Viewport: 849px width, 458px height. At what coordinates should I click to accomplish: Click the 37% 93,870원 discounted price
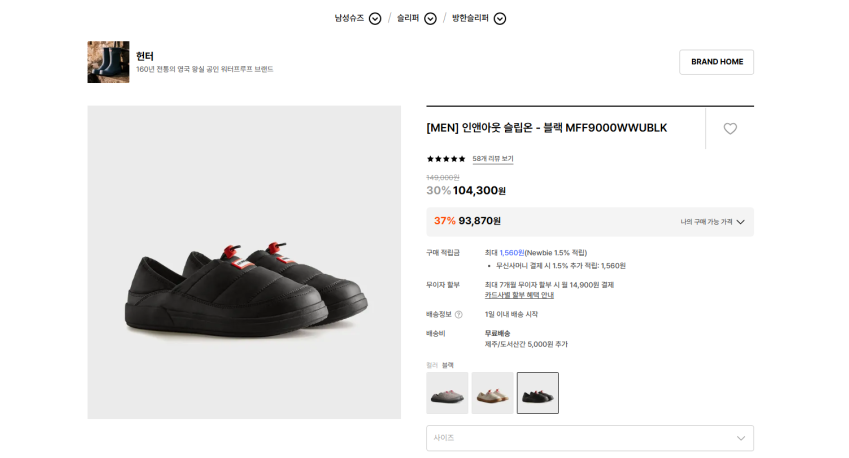[x=467, y=221]
